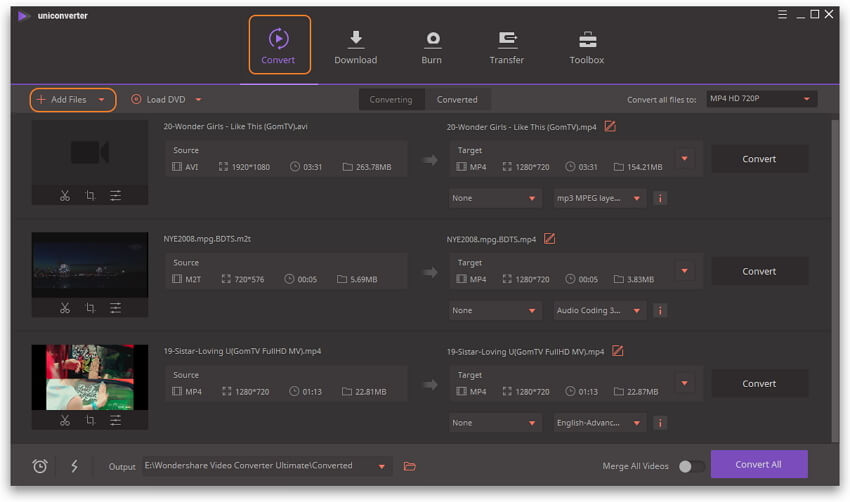Trim the Sistar Loving U video
Image resolution: width=850 pixels, height=502 pixels.
pyautogui.click(x=65, y=421)
